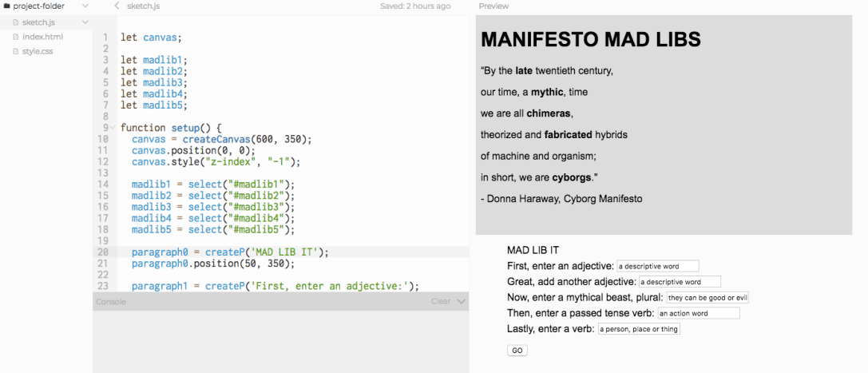Fold the setup function at line 9

tap(113, 128)
